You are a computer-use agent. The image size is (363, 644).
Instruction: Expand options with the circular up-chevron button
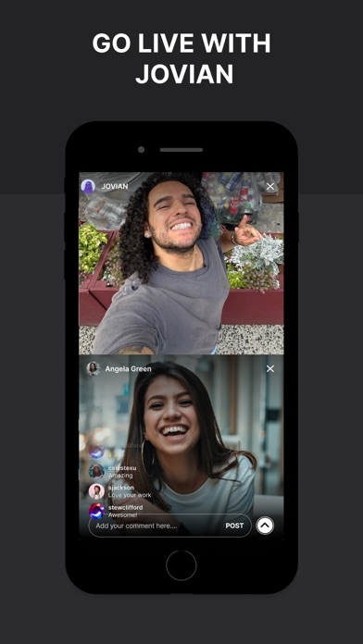(265, 526)
